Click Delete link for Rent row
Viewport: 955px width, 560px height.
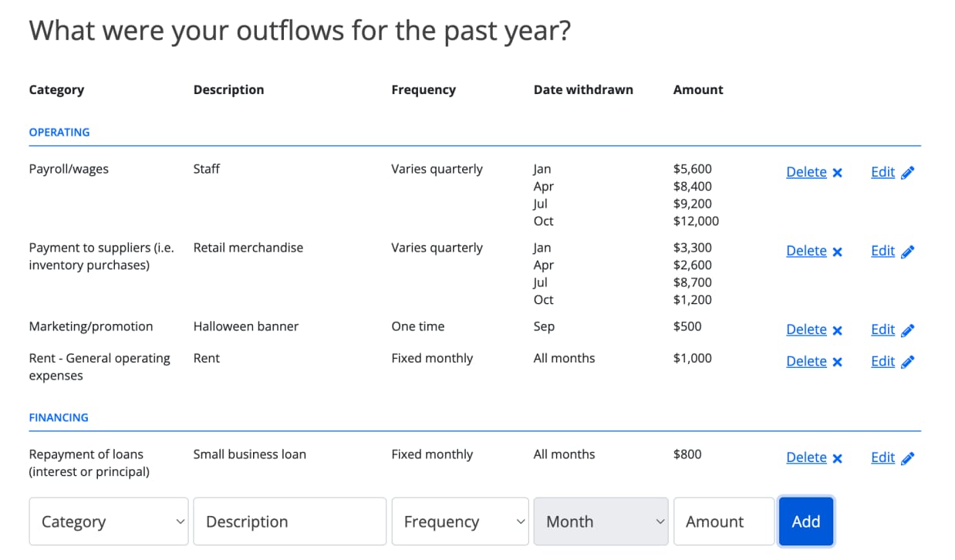tap(806, 361)
